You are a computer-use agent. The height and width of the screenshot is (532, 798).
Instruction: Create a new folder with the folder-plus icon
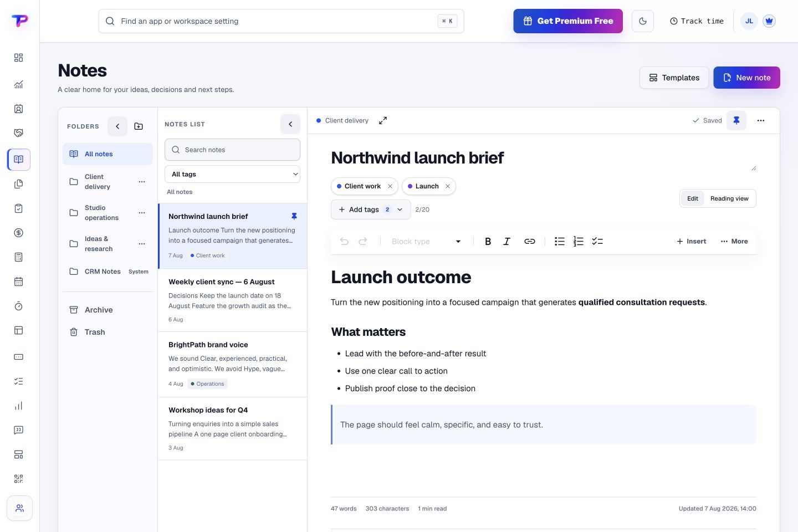[139, 126]
